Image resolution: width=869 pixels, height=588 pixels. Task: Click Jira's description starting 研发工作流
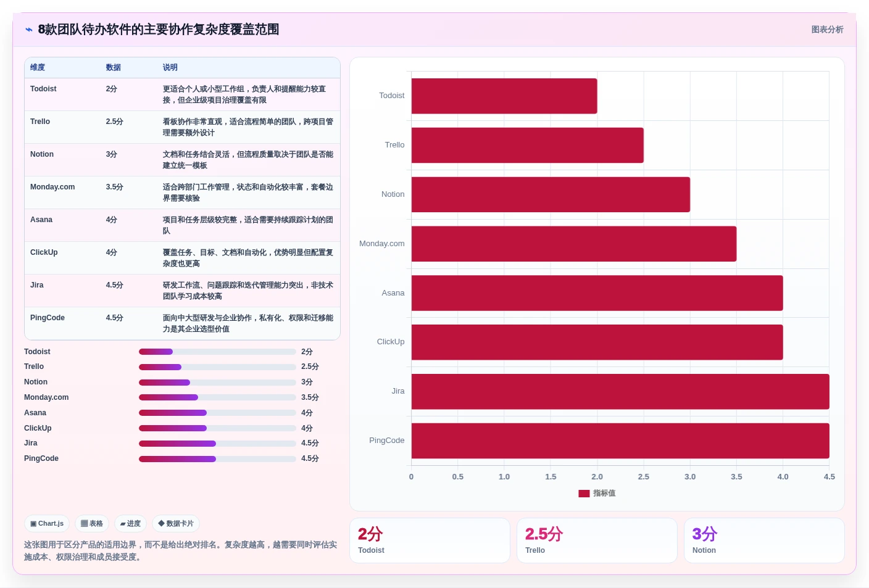(248, 291)
